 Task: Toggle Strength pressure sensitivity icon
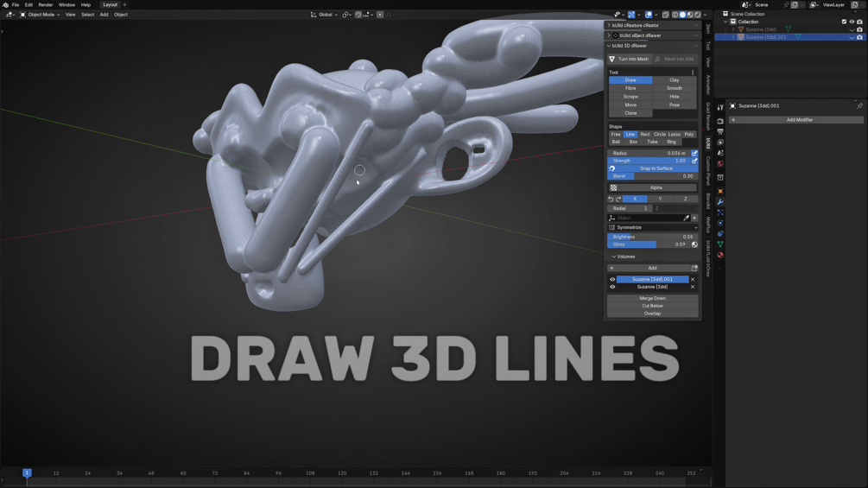click(x=694, y=161)
